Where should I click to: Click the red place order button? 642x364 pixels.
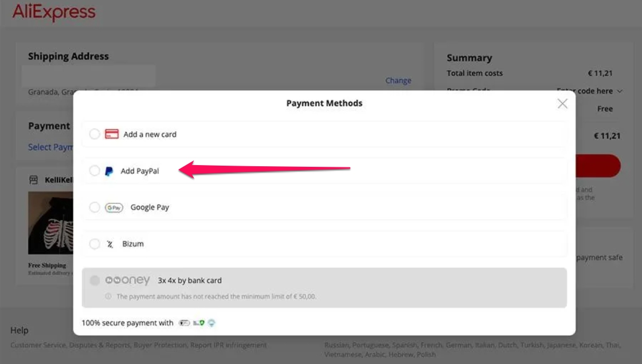598,166
